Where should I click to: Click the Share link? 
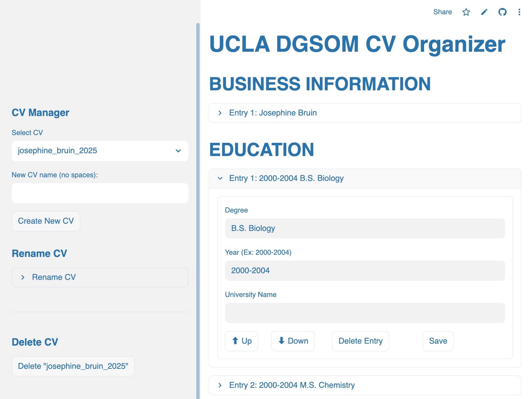point(443,12)
